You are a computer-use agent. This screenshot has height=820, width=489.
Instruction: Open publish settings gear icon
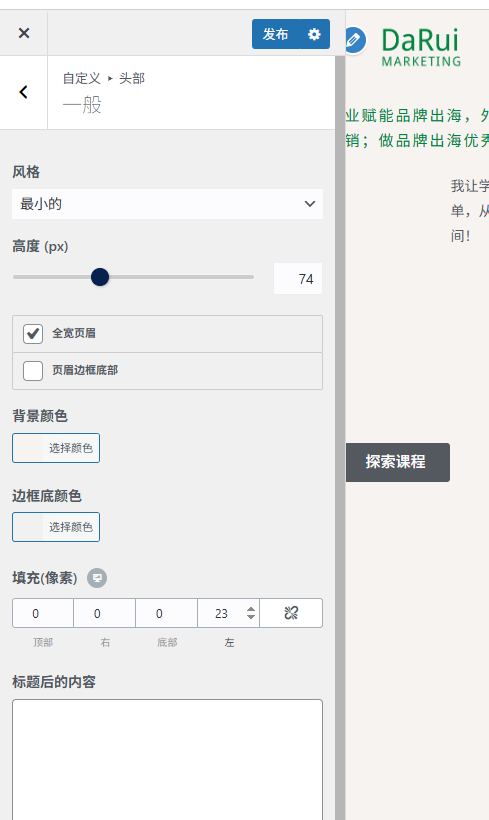point(314,35)
